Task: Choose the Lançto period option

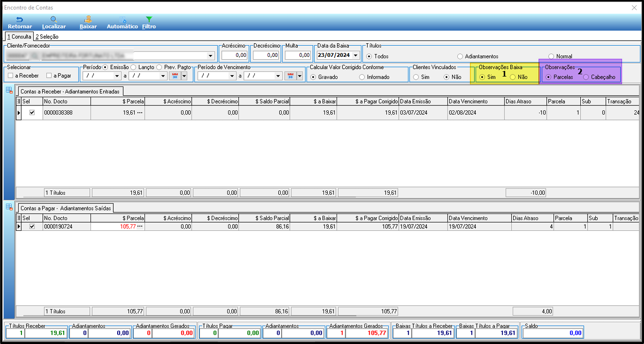Action: 133,67
